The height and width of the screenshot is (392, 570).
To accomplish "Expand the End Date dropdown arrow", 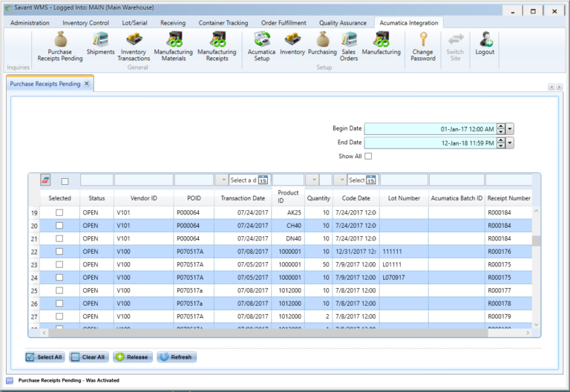I will point(510,143).
